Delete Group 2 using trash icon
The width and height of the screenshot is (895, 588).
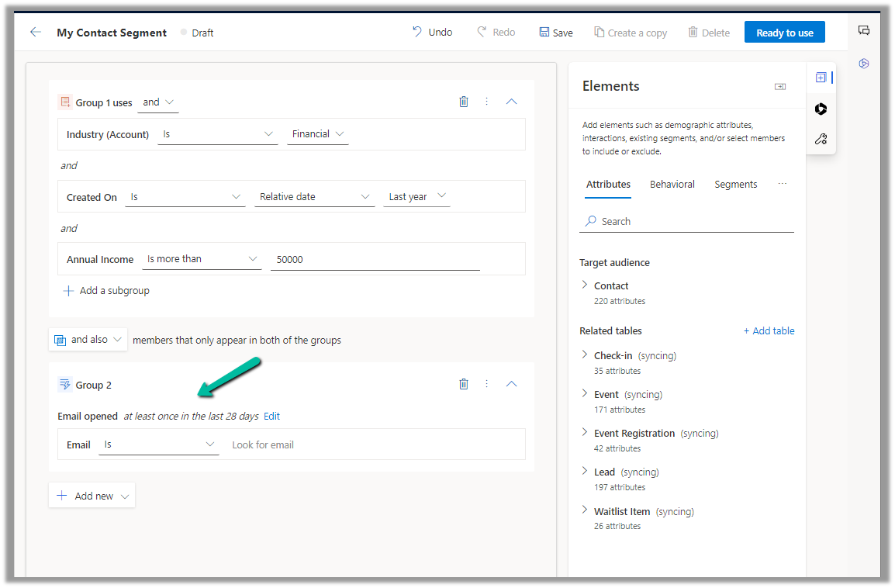[x=464, y=384]
